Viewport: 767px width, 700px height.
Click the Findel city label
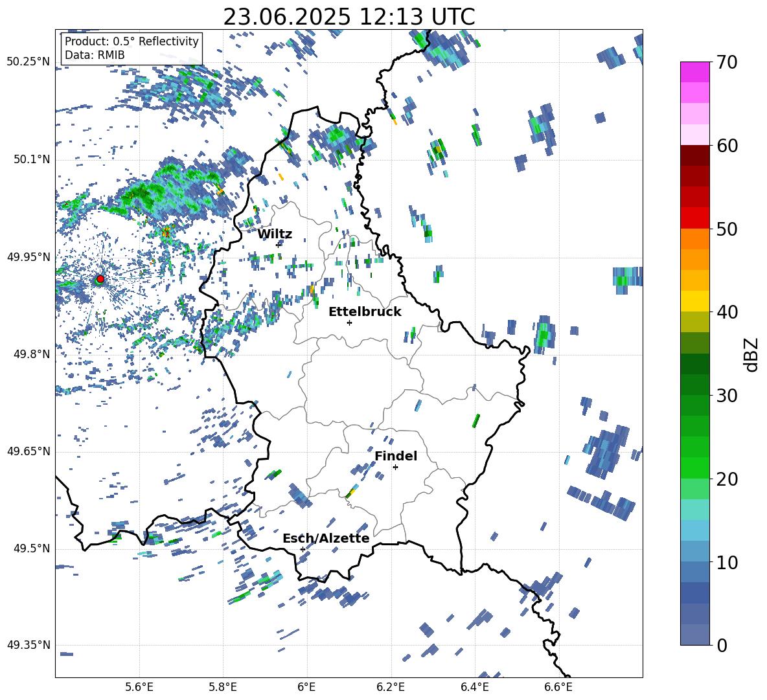(396, 456)
